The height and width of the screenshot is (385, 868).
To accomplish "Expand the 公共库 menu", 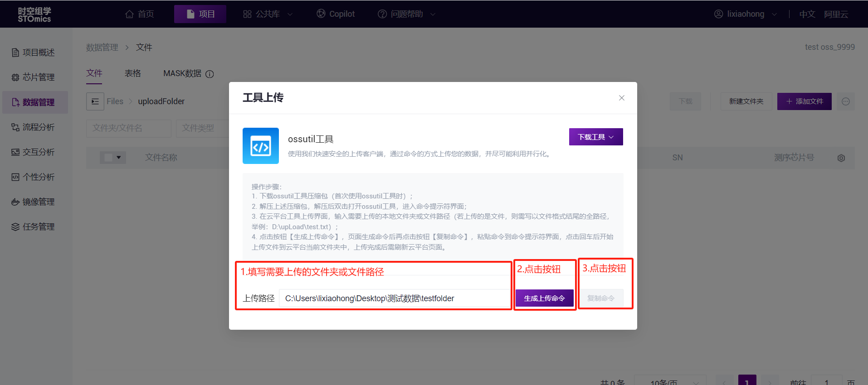I will [x=268, y=14].
